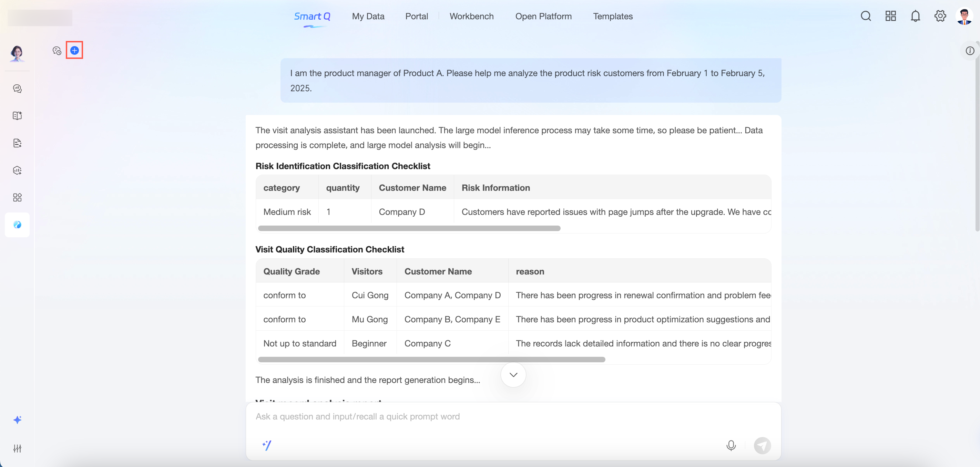980x467 pixels.
Task: Open chat history icon beside plus
Action: tap(57, 51)
